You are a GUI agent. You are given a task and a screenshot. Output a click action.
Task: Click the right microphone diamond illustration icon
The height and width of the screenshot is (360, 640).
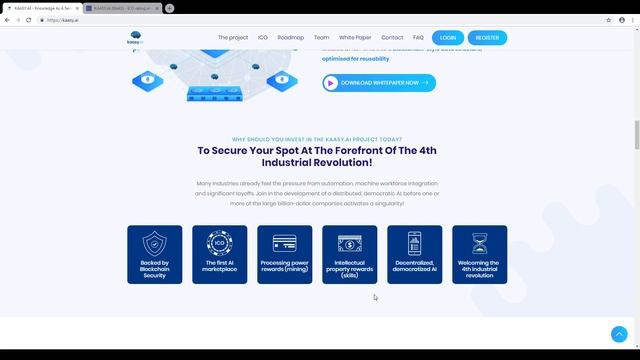pyautogui.click(x=282, y=80)
